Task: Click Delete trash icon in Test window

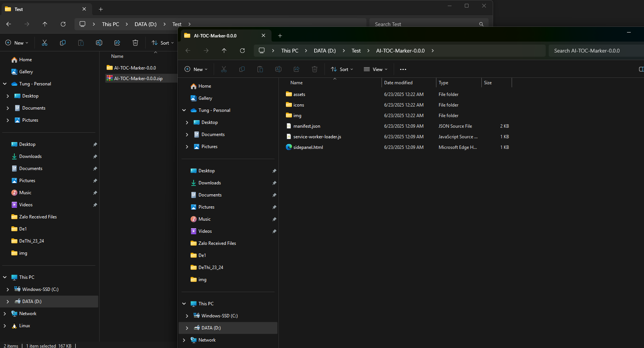Action: (135, 43)
